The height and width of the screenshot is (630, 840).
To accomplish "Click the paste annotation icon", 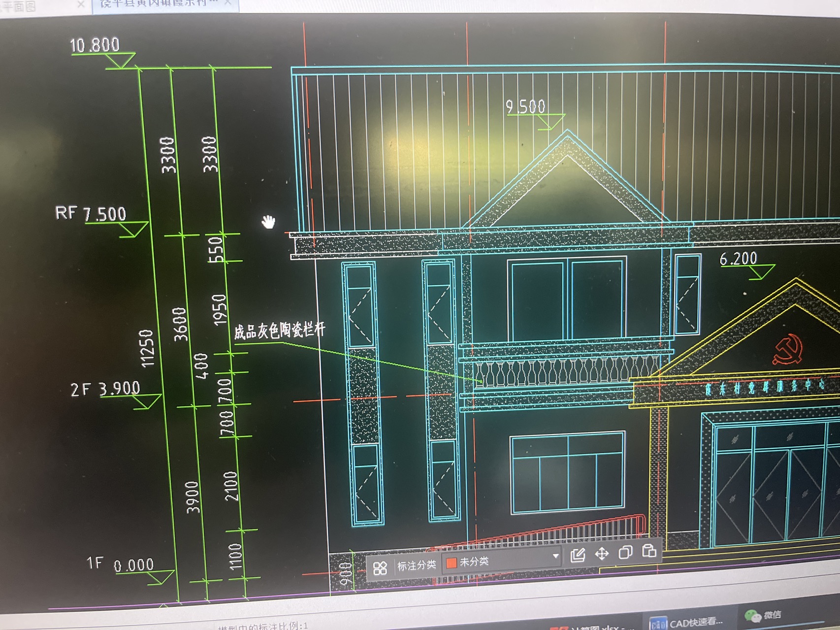I will click(649, 551).
